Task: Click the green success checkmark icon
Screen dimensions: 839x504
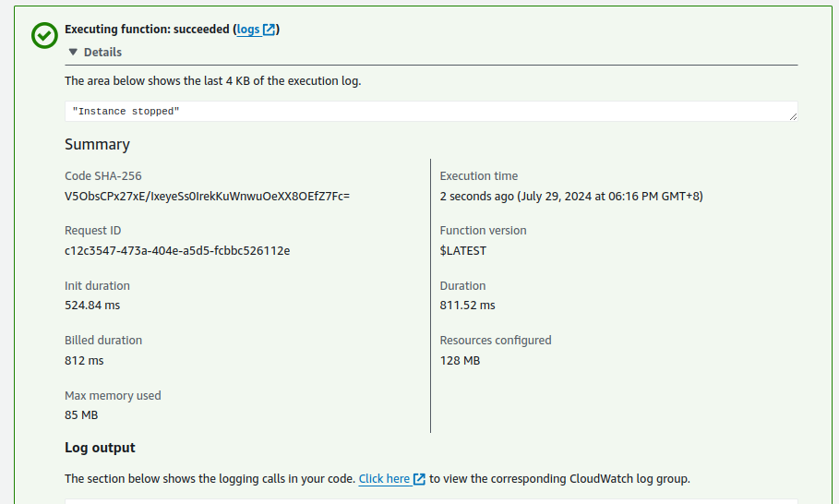Action: coord(43,35)
